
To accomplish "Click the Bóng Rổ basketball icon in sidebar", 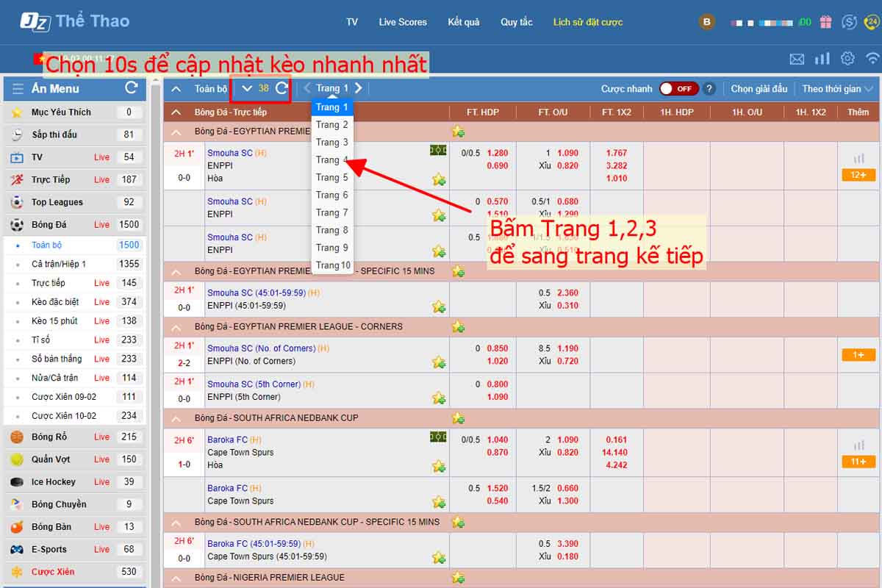I will (x=17, y=437).
